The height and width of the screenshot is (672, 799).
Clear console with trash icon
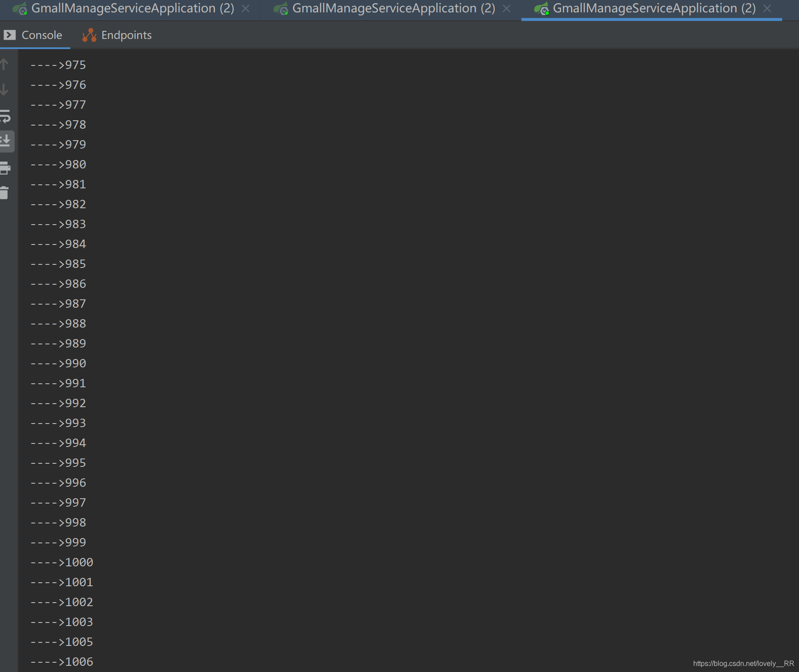[4, 193]
